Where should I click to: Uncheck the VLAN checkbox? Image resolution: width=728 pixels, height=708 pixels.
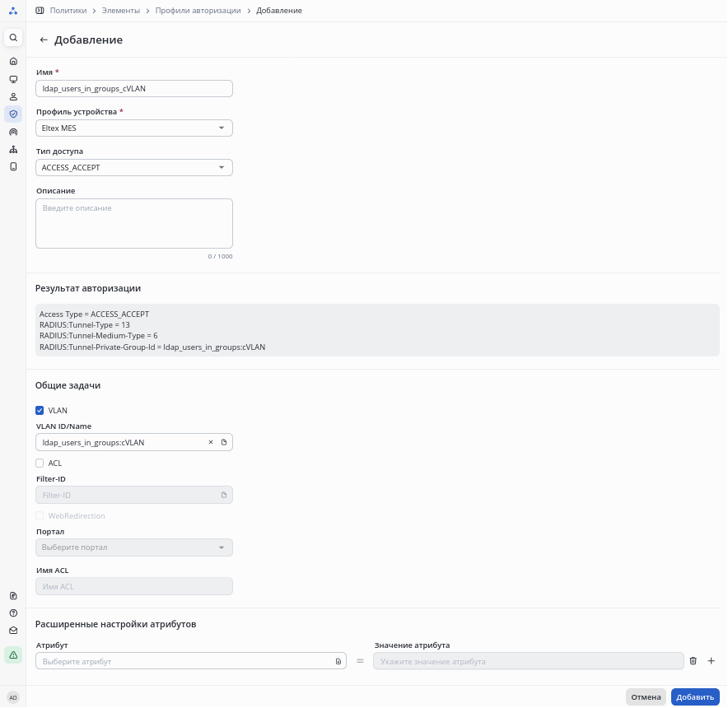click(x=40, y=410)
